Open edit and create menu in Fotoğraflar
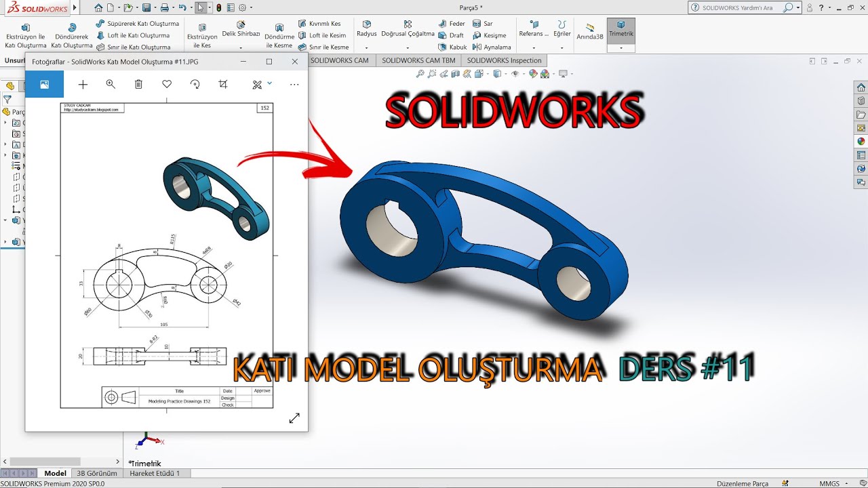The width and height of the screenshot is (868, 488). (262, 85)
